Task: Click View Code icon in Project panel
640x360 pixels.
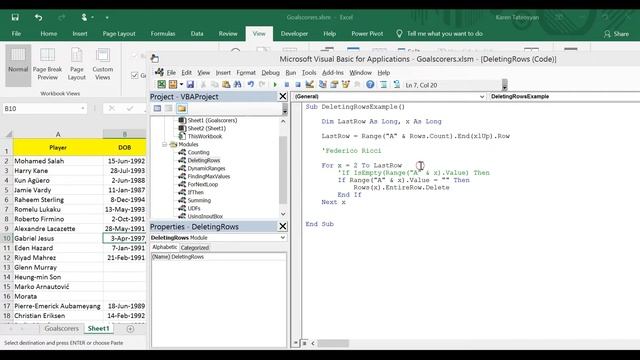Action: [157, 109]
